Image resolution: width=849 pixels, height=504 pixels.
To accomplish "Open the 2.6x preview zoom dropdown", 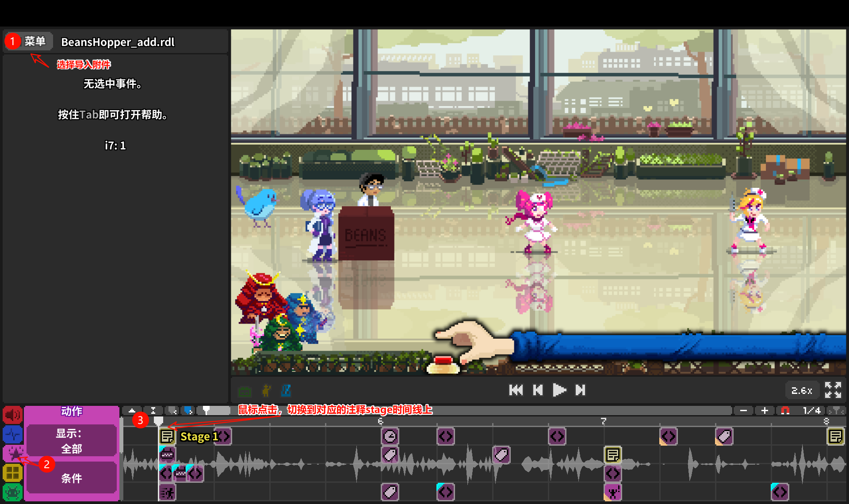I will pyautogui.click(x=801, y=390).
